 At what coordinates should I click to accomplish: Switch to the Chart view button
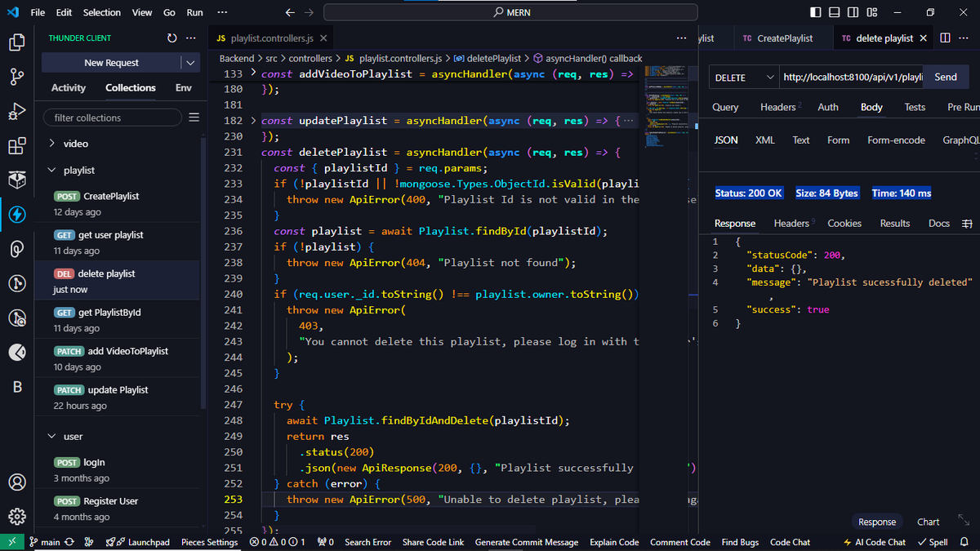pos(929,522)
